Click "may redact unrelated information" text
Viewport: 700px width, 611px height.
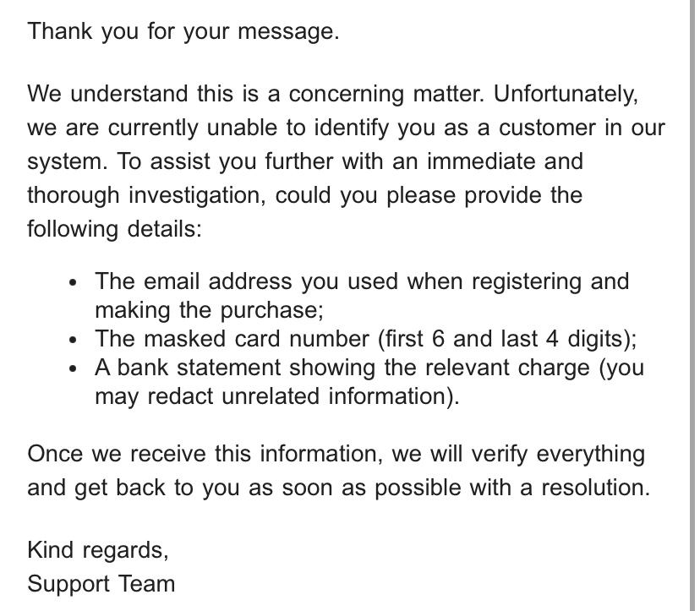(x=273, y=396)
